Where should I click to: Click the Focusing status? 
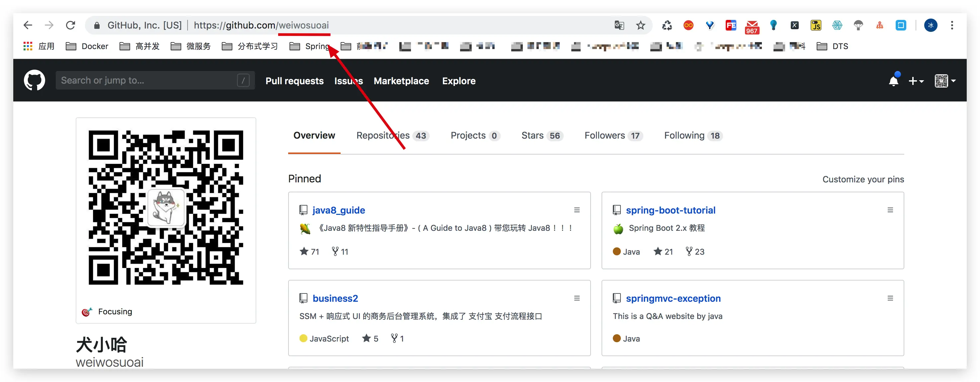107,312
